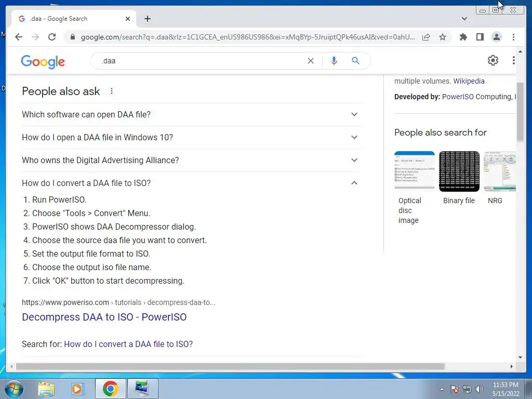
Task: Go to Google home via logo
Action: [43, 61]
